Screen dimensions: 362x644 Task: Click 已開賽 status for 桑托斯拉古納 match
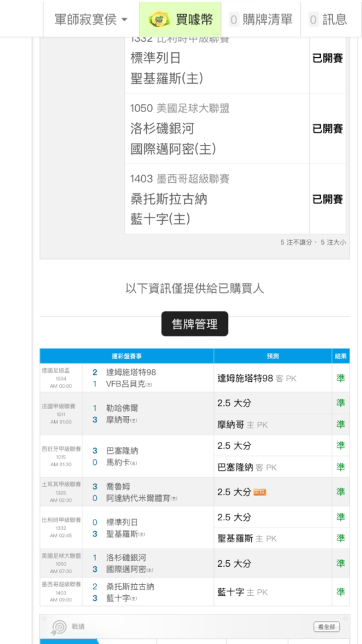327,200
